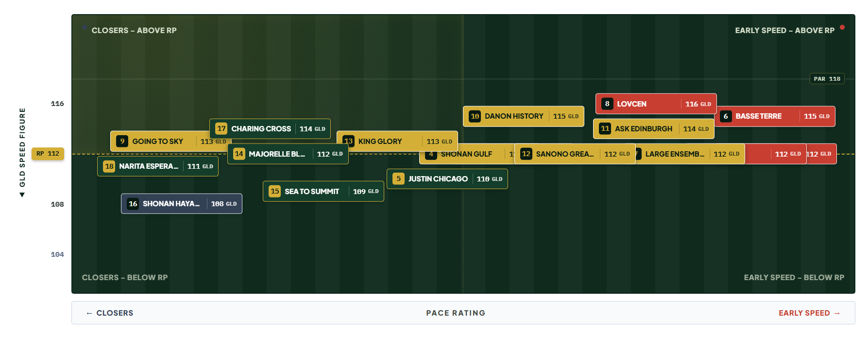The height and width of the screenshot is (338, 868).
Task: Click the 'EARLY SPEED – ABOVE RP' quadrant label
Action: pyautogui.click(x=785, y=30)
